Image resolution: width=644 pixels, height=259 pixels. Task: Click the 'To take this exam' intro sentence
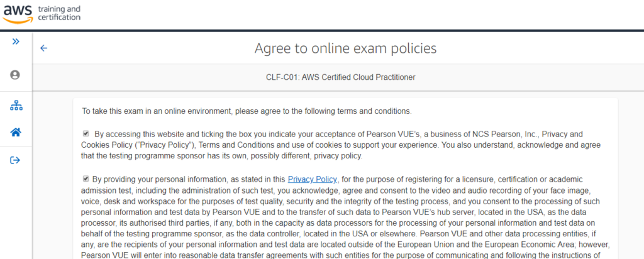(x=247, y=111)
